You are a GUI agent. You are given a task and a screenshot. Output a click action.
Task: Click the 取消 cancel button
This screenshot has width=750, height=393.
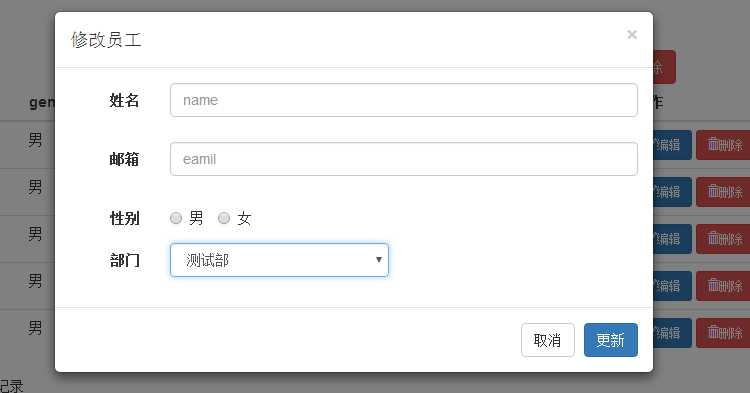point(548,340)
